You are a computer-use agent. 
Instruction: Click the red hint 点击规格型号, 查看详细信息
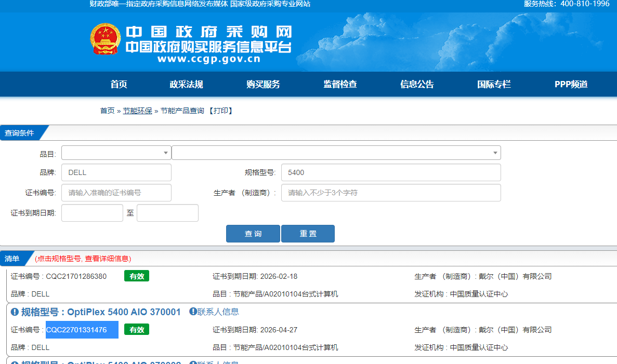[83, 259]
